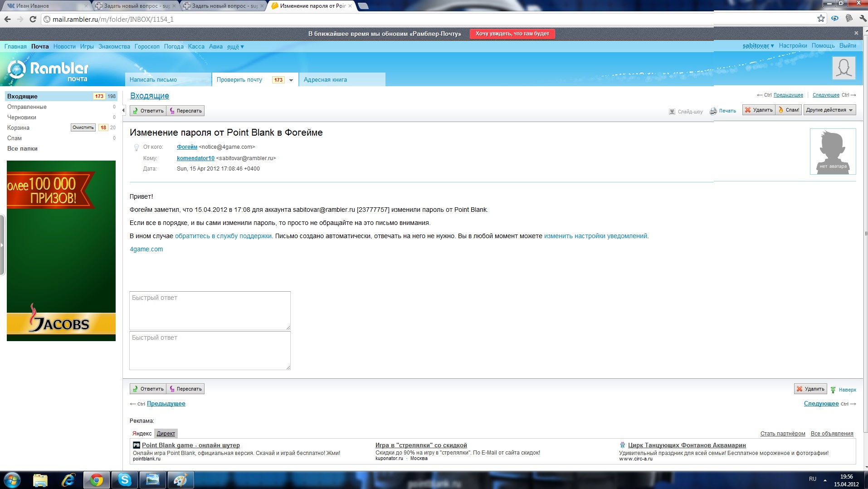
Task: Launch Internet Explorer from the taskbar
Action: pos(68,480)
